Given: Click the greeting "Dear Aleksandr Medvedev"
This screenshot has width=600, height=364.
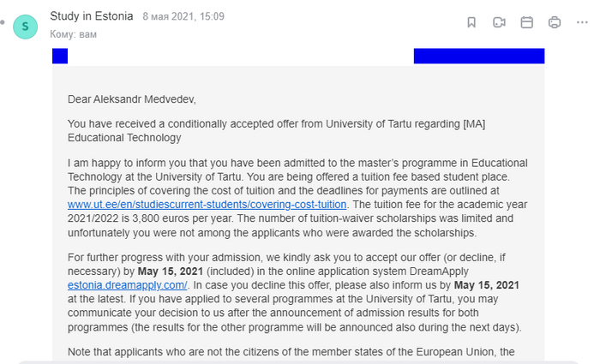Looking at the screenshot, I should point(133,98).
